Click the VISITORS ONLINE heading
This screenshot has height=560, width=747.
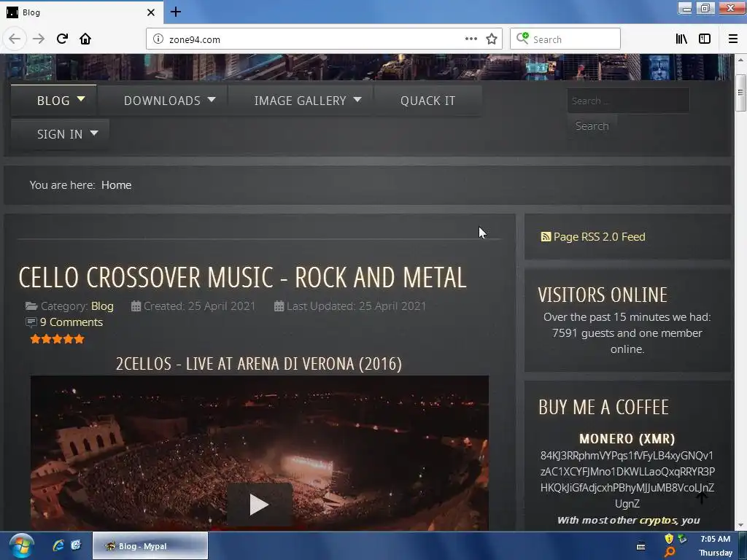[x=603, y=295]
